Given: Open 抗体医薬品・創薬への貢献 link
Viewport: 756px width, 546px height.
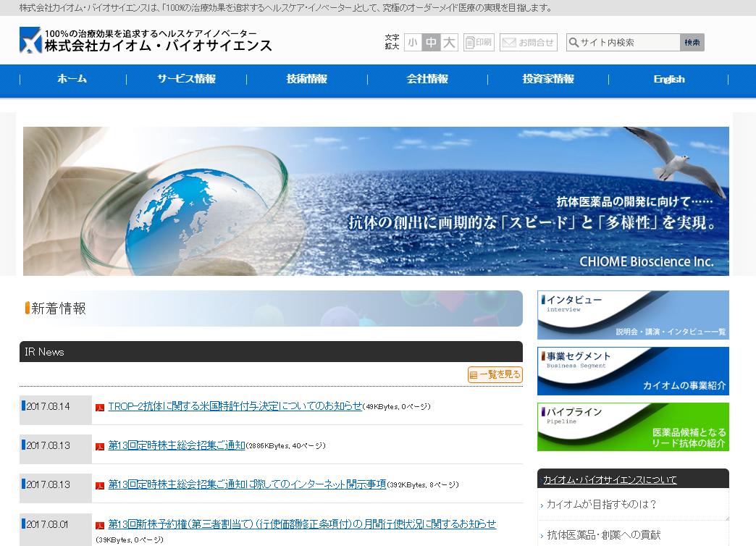Looking at the screenshot, I should 603,535.
